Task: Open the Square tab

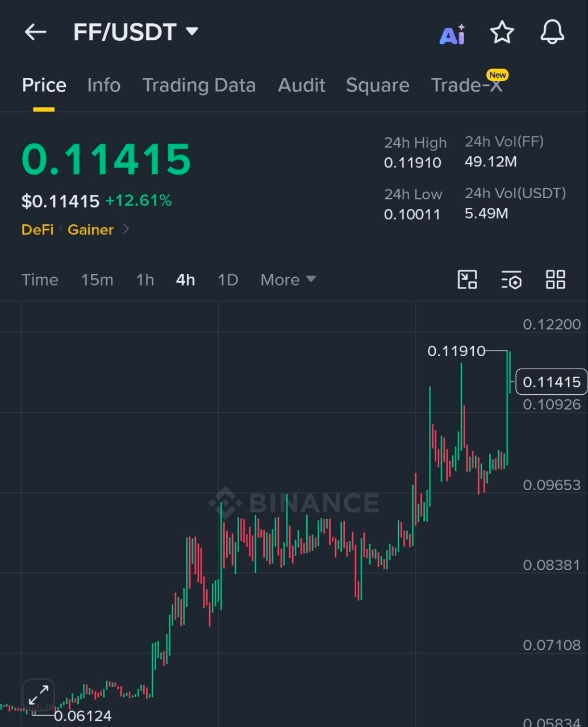Action: (x=377, y=85)
